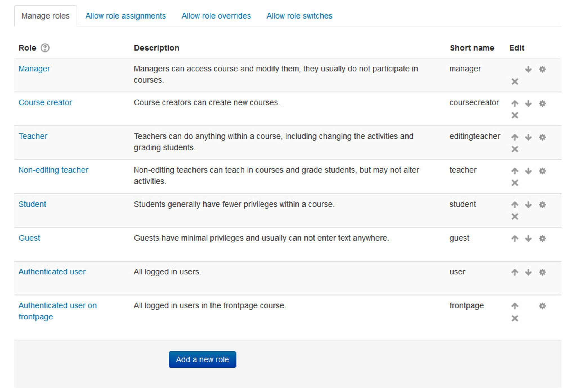The width and height of the screenshot is (570, 392).
Task: Open settings gear for Manager role
Action: [x=542, y=69]
